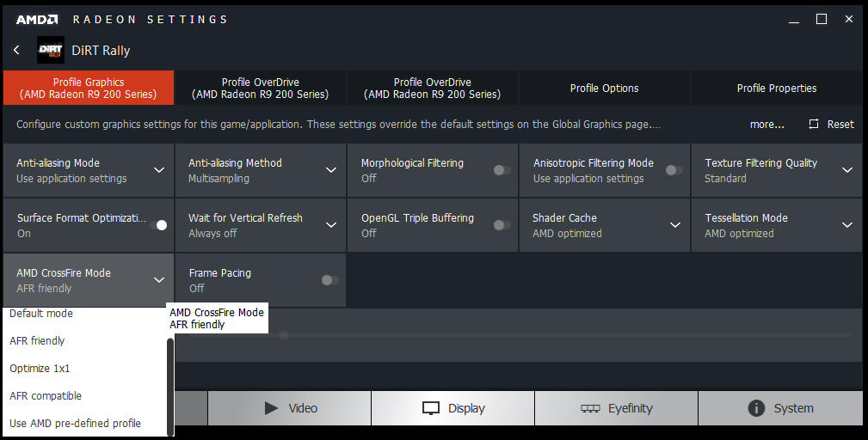Select AFR compatible from the list
868x440 pixels.
point(46,396)
